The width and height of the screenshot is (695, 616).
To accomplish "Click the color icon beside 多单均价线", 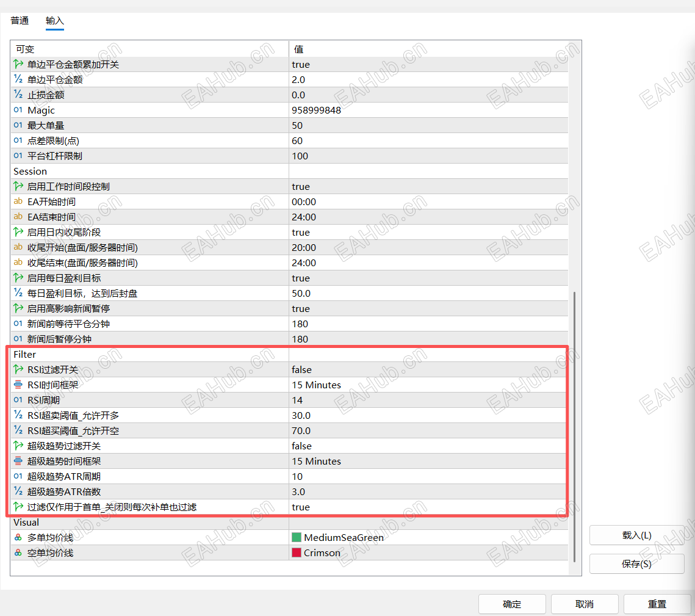I will tap(18, 537).
